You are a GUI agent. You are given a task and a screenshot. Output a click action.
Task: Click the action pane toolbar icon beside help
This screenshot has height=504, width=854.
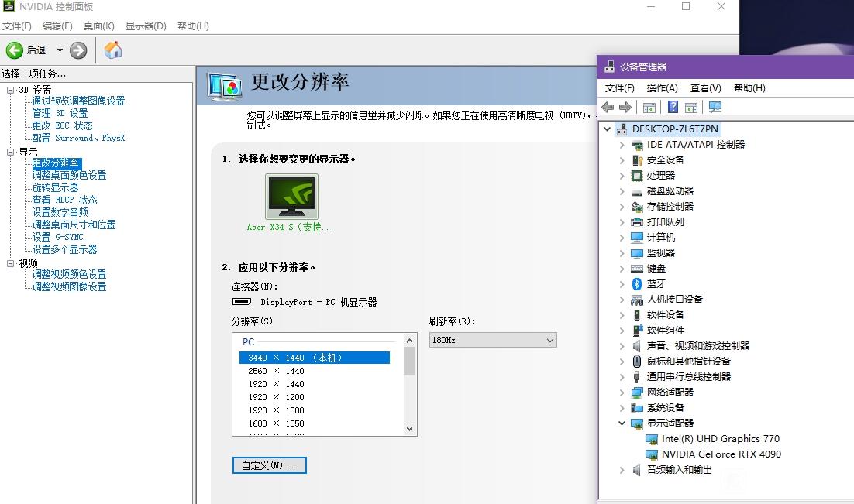(691, 107)
